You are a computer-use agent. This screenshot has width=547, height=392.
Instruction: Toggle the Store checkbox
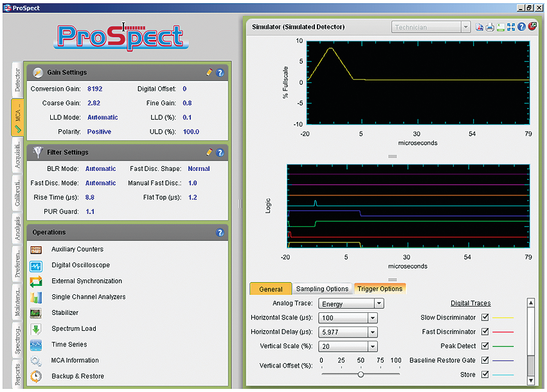coord(485,374)
